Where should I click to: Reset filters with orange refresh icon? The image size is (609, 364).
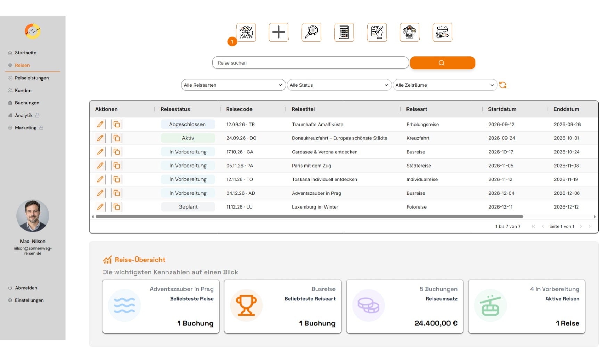point(502,85)
